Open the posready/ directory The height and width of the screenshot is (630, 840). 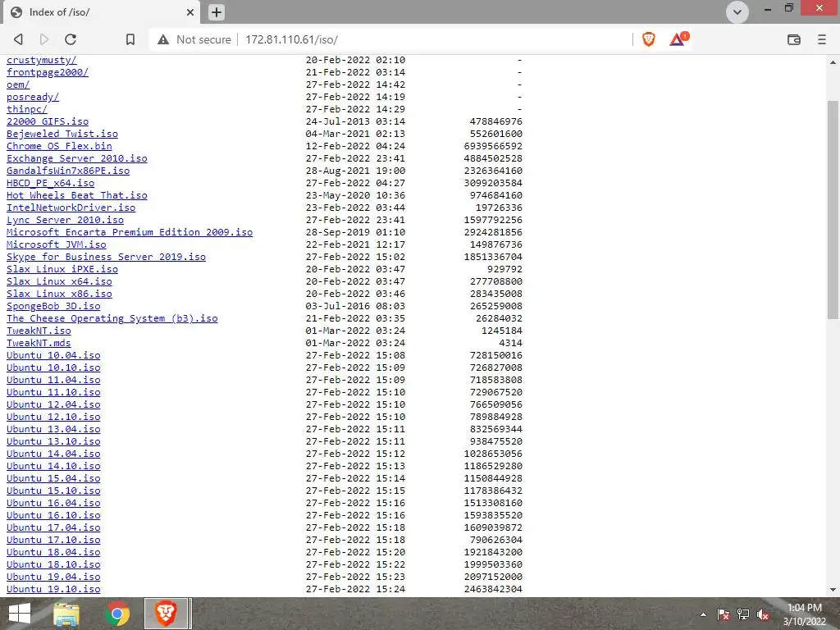(x=33, y=97)
